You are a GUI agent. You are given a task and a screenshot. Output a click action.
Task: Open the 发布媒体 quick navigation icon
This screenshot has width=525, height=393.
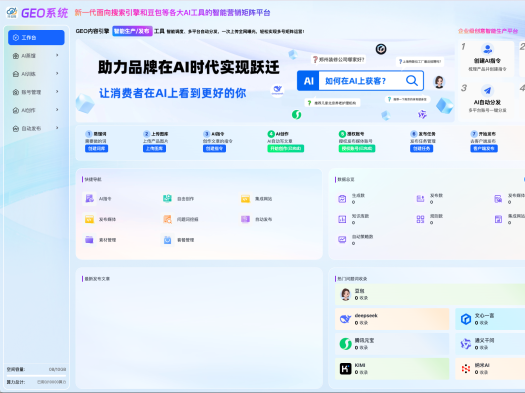coord(89,219)
